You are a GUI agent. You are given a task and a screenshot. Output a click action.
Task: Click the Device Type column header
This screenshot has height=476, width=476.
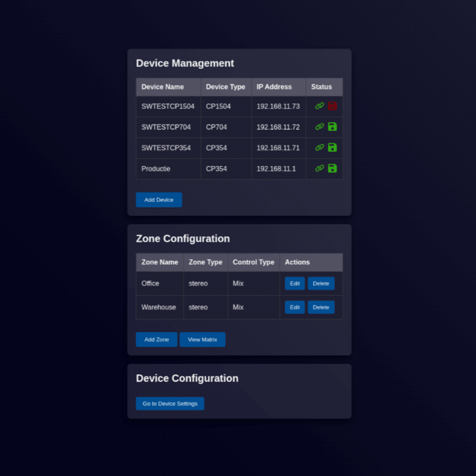pyautogui.click(x=226, y=87)
